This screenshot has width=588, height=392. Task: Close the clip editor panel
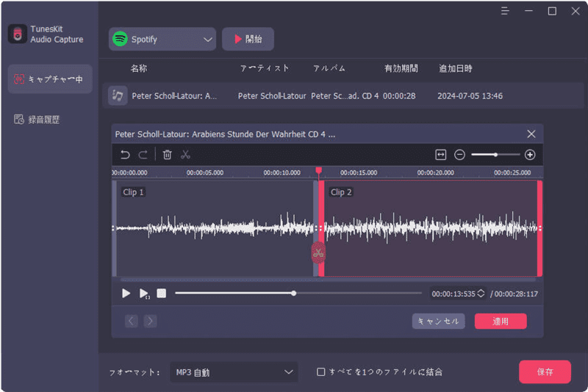[531, 134]
